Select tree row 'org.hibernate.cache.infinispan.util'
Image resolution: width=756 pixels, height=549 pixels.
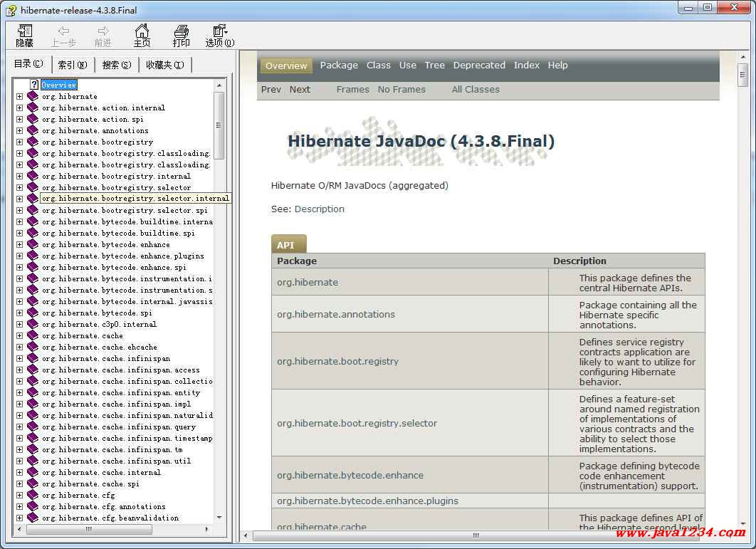pos(116,461)
